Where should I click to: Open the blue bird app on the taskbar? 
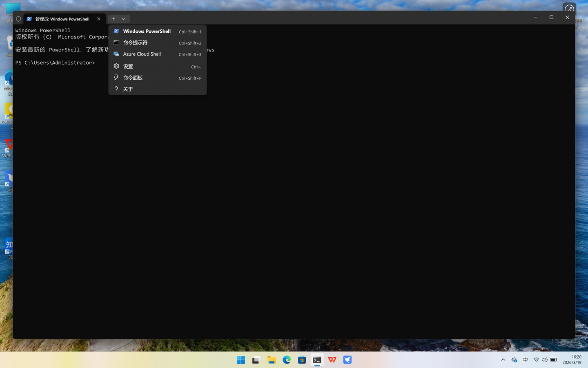[347, 360]
